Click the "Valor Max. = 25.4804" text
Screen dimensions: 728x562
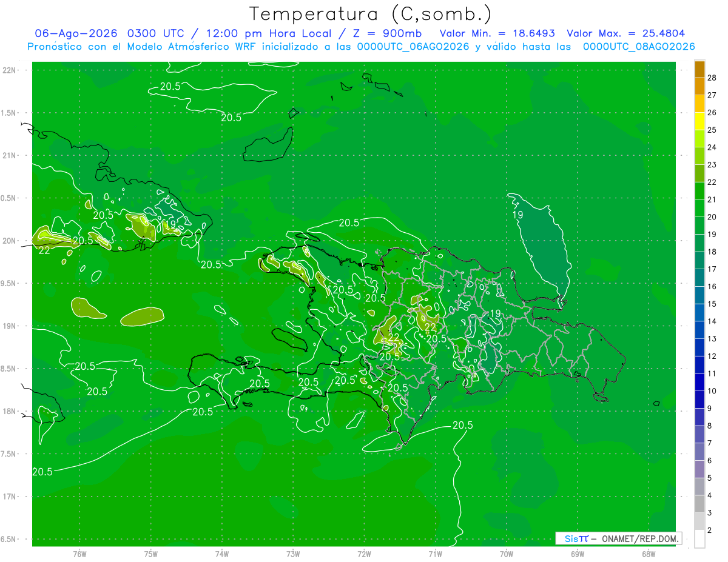click(x=626, y=33)
